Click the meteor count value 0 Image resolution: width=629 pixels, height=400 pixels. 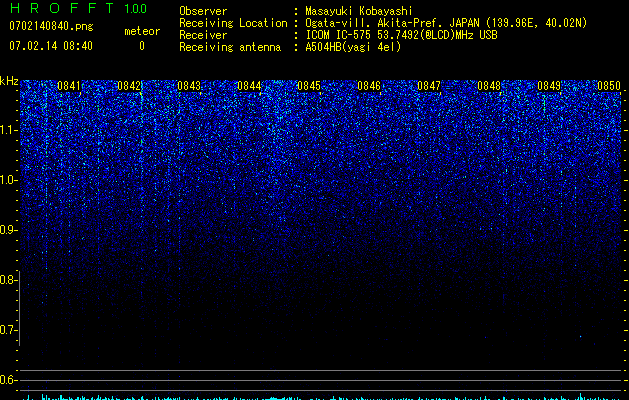pos(142,46)
